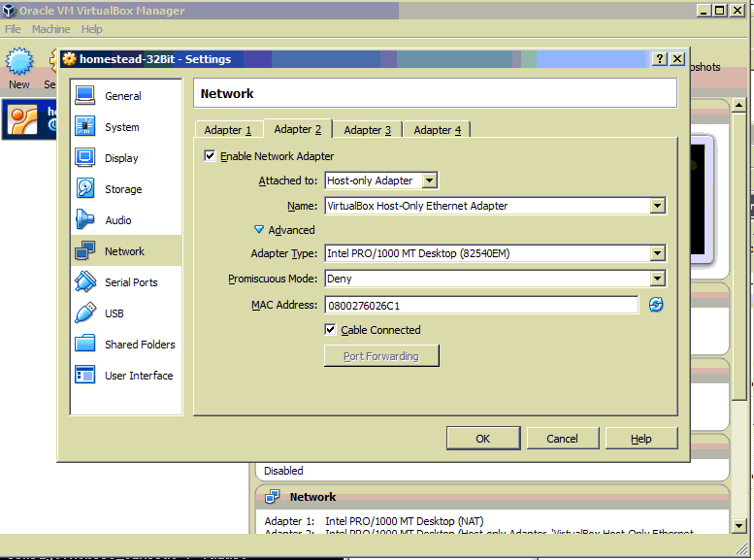Viewport: 754px width, 560px height.
Task: Click the MAC Address input field
Action: [481, 305]
